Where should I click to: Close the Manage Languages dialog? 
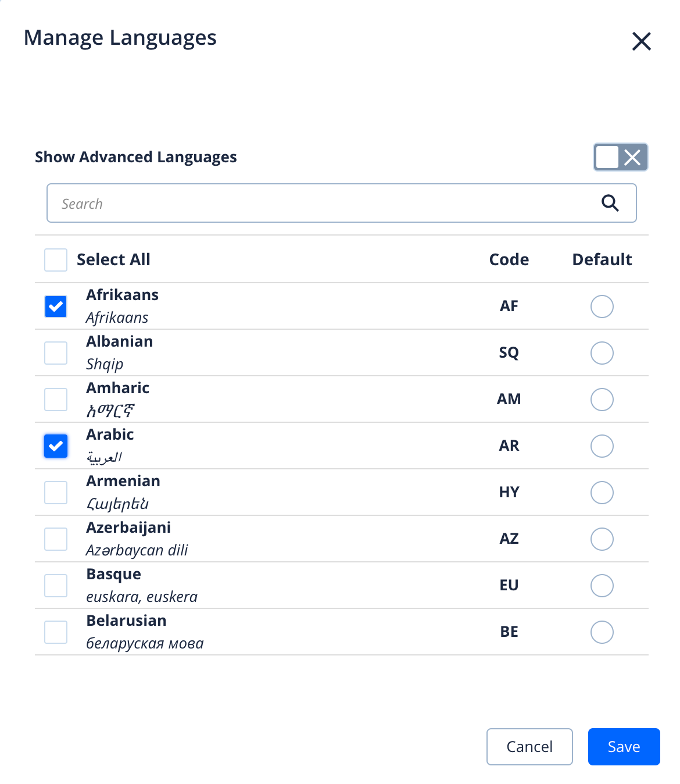click(641, 41)
